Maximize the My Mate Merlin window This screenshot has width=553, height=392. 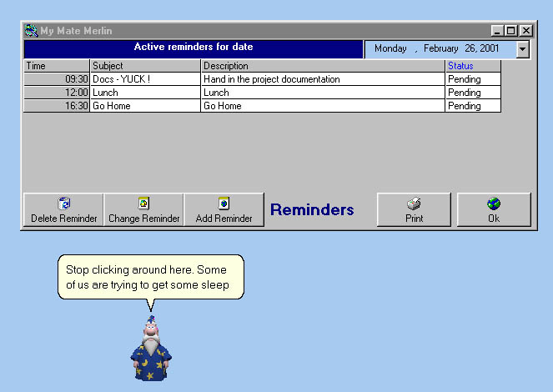511,31
